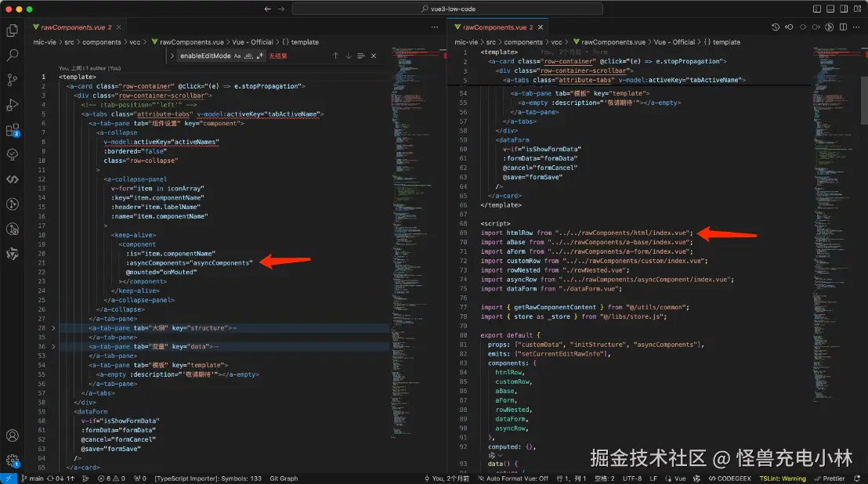Close the right rawComponents.vue tab
Screen dimensions: 868x484
(541, 27)
